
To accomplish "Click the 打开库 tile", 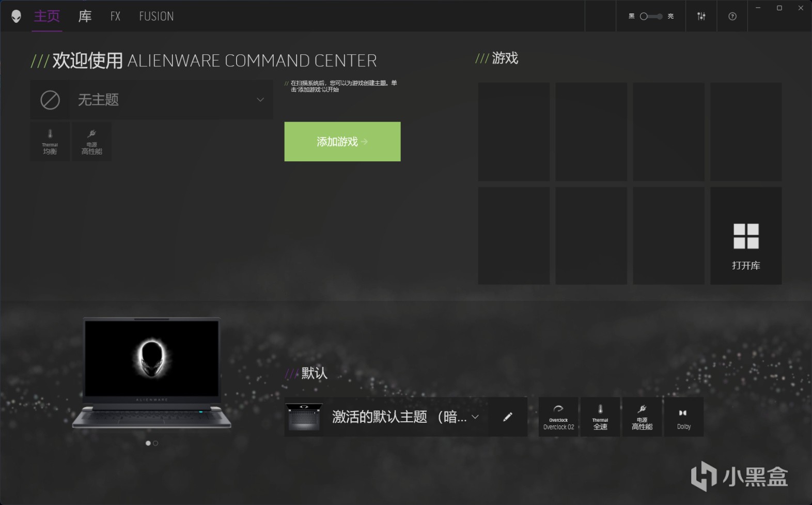I will click(x=746, y=236).
